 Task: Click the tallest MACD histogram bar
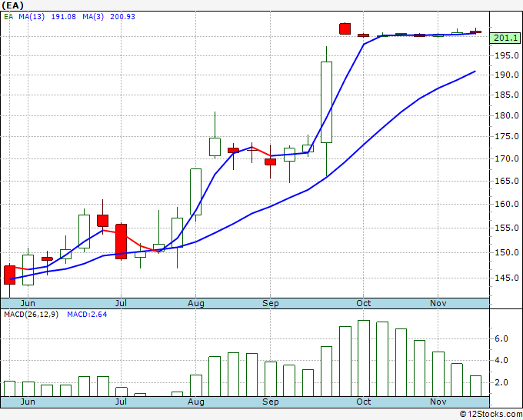point(364,358)
